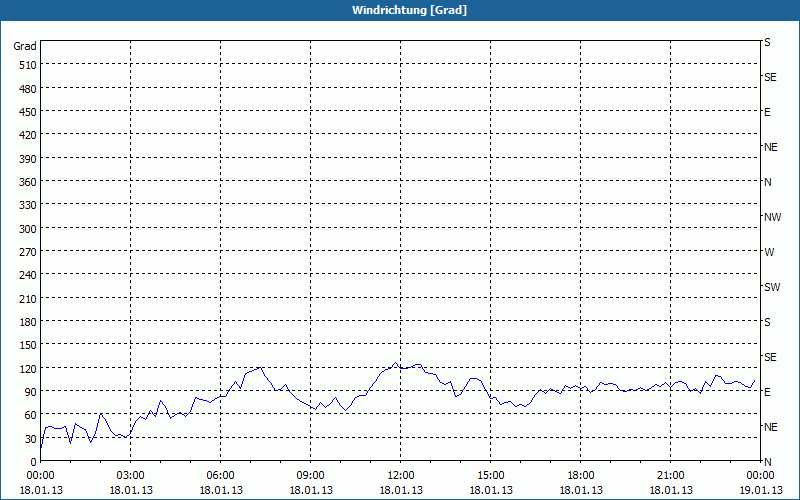This screenshot has height=500, width=800.
Task: Click the E compass label at 450 degrees
Action: pyautogui.click(x=767, y=112)
